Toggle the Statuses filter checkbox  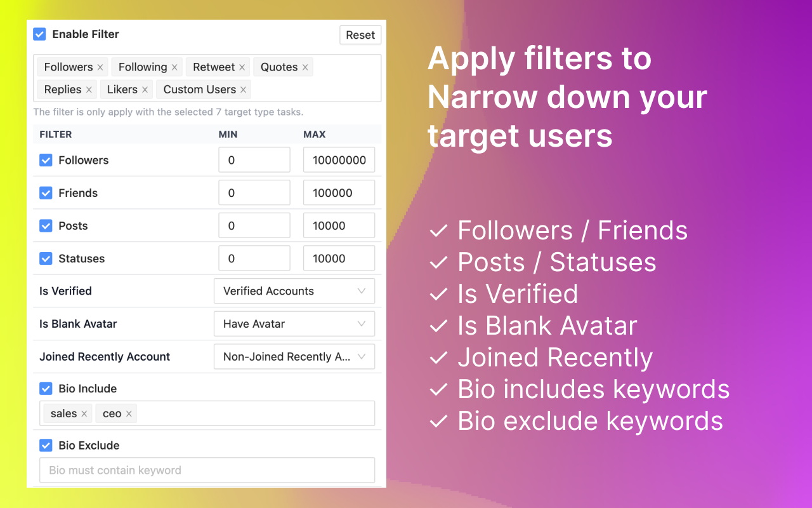pos(46,258)
